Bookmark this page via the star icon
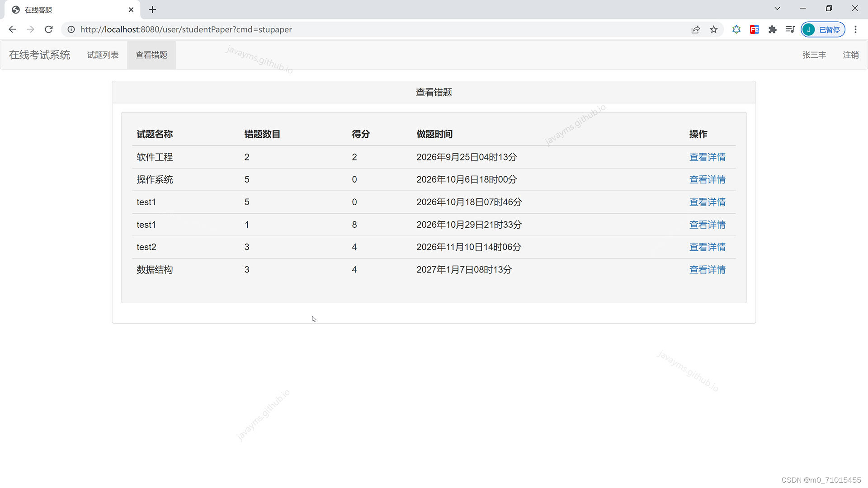 (714, 29)
